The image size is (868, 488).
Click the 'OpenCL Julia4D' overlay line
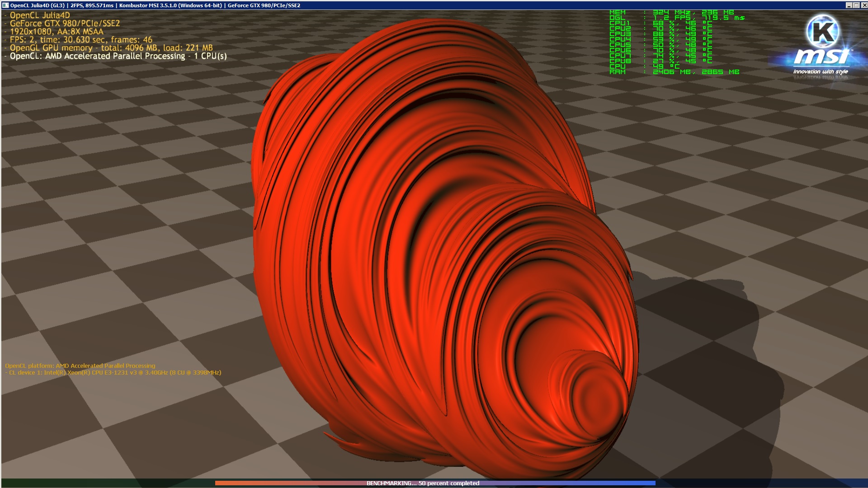(x=40, y=15)
